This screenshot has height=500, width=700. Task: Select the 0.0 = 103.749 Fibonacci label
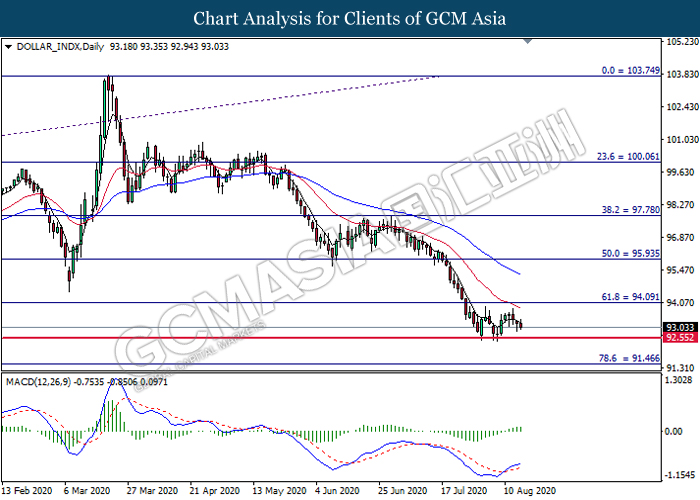point(630,70)
